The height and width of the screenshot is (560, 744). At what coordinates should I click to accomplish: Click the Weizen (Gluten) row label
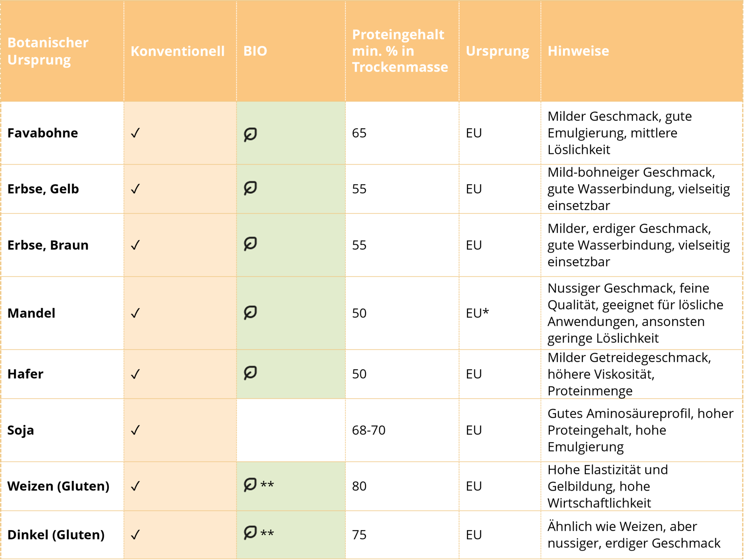pyautogui.click(x=59, y=486)
